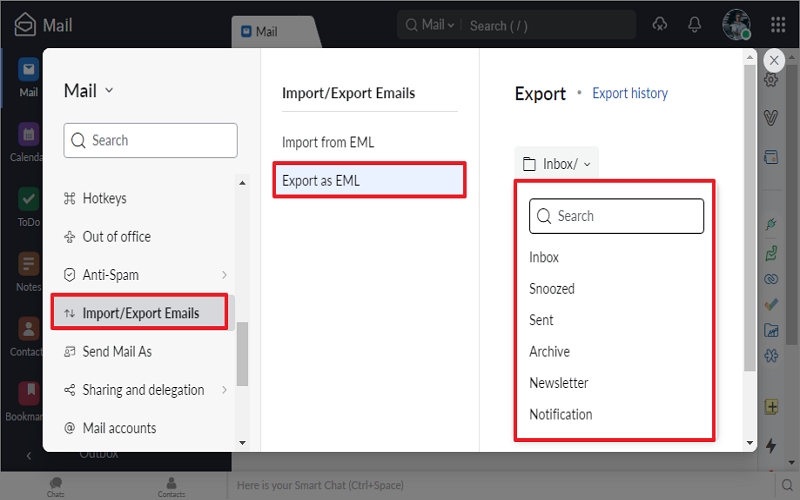Collapse the left app sidebar
Screen dimensions: 800x500
coord(29,456)
